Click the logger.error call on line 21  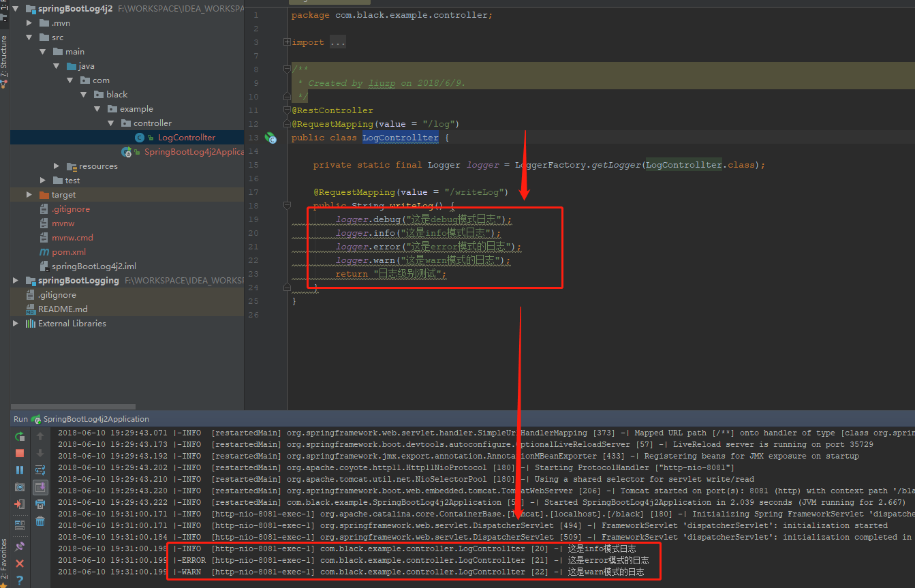point(428,247)
